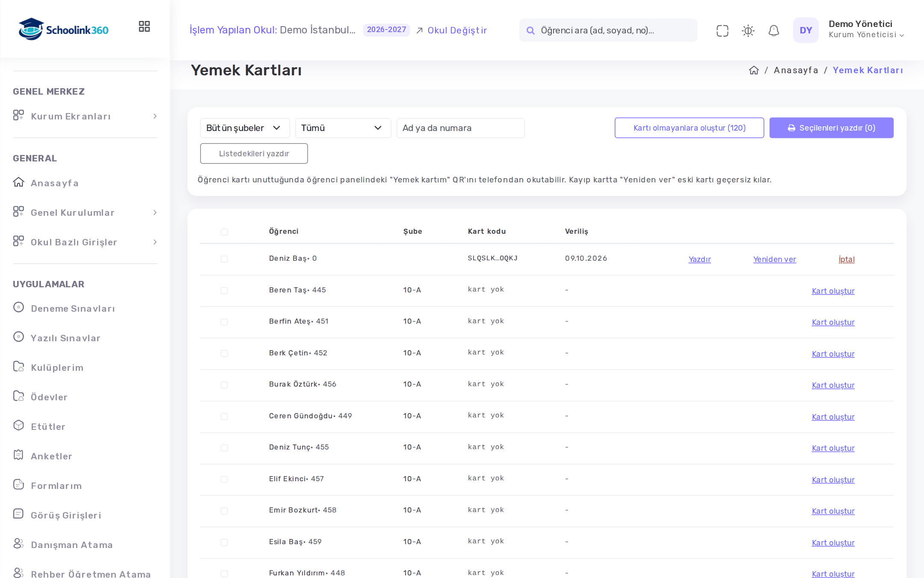Select the checkbox for Beren Taş
The width and height of the screenshot is (924, 578).
(x=224, y=291)
